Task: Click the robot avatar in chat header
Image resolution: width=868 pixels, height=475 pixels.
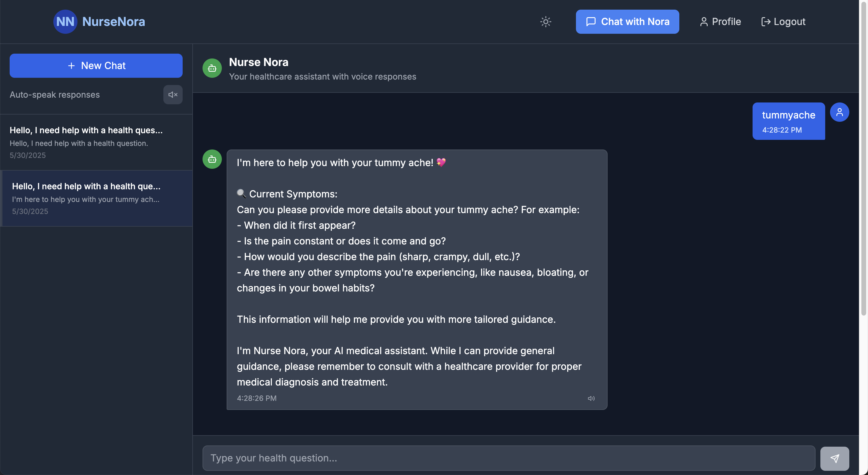Action: point(212,68)
